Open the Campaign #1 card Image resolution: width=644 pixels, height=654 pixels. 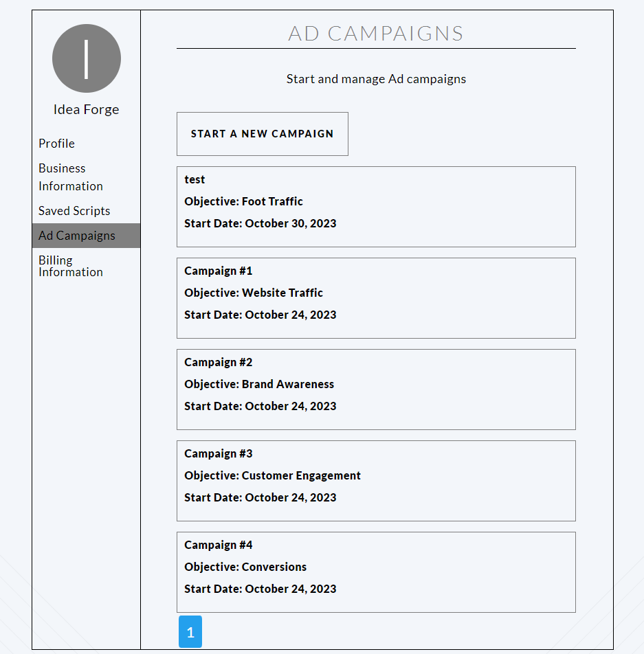[376, 298]
